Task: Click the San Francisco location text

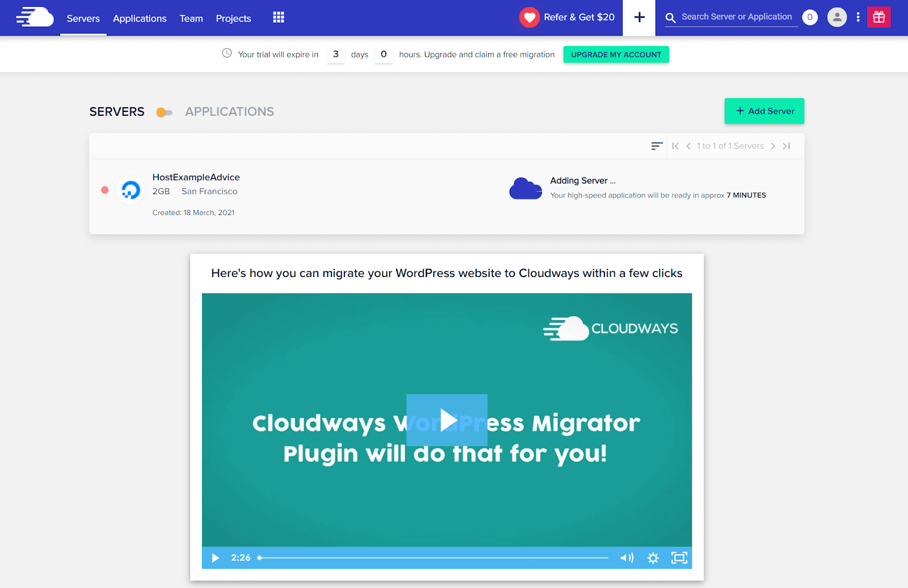Action: pos(209,191)
